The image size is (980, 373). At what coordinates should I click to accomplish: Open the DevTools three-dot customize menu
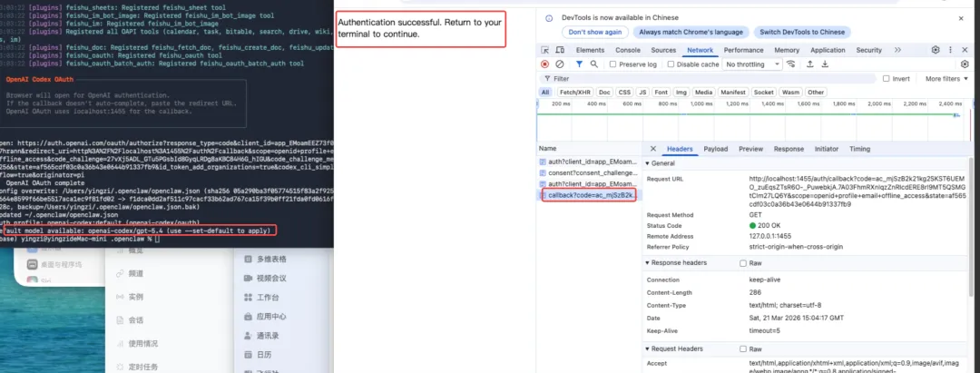(x=951, y=50)
